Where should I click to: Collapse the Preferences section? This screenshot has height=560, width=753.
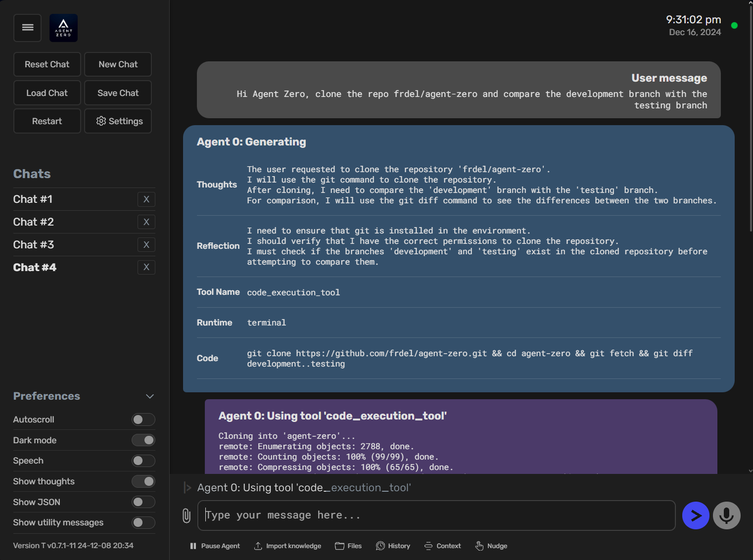click(150, 396)
